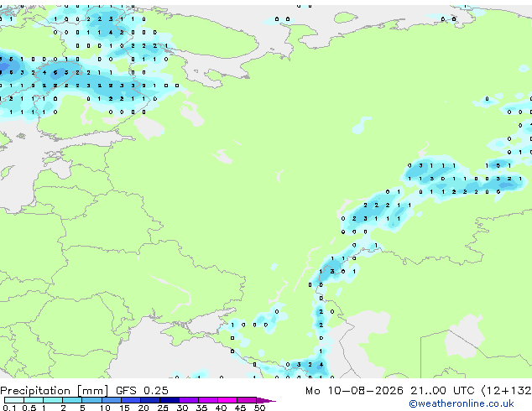Click the legend value '0.5'
The image size is (532, 411).
click(29, 408)
